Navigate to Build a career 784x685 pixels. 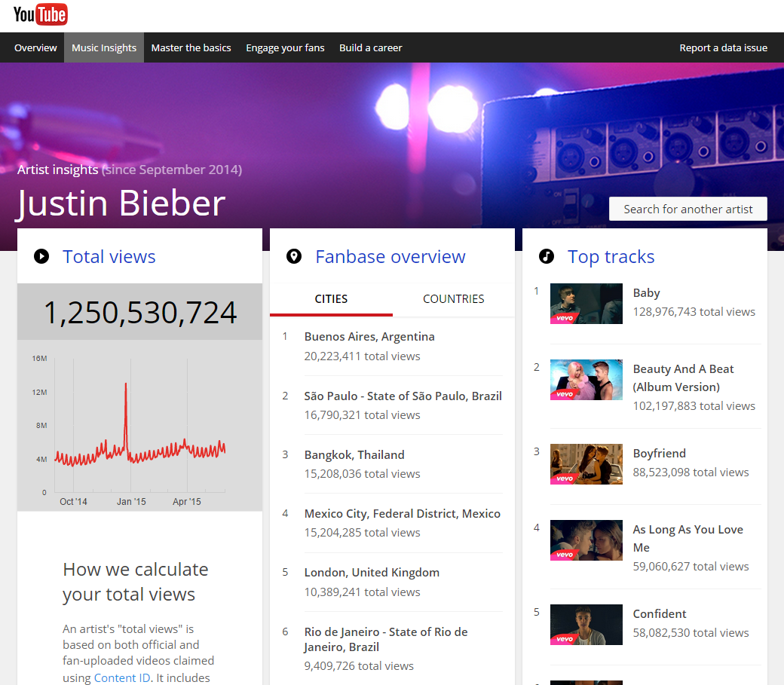pos(370,47)
